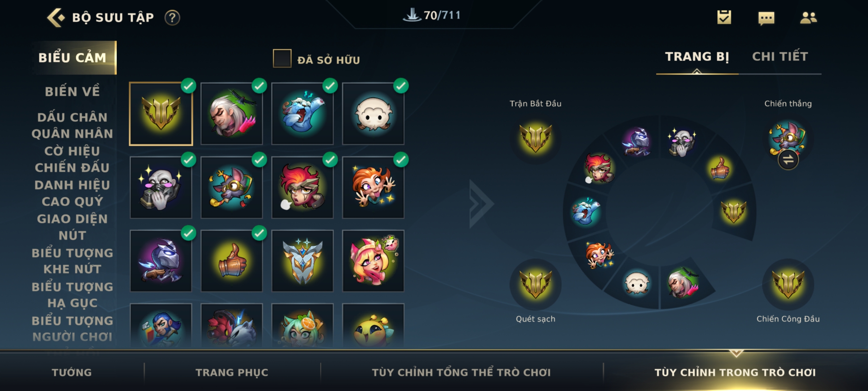Tap the Trận Bắt Đầu emote slot
Image resolution: width=868 pixels, height=391 pixels.
[536, 139]
